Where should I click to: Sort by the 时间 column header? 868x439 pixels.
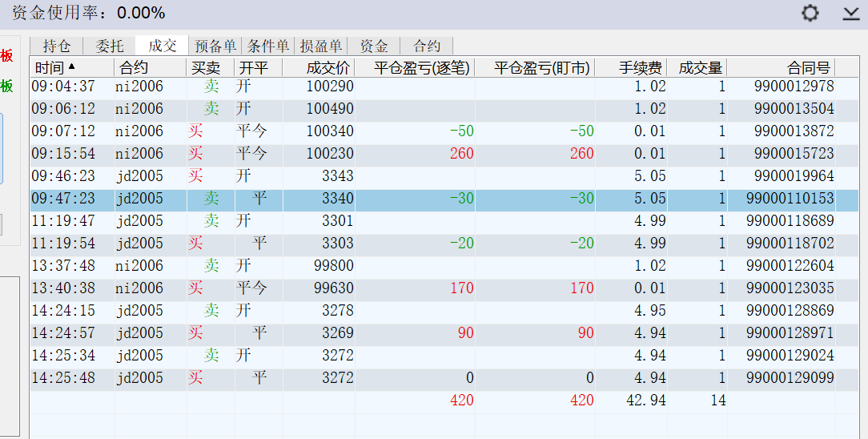tap(73, 67)
